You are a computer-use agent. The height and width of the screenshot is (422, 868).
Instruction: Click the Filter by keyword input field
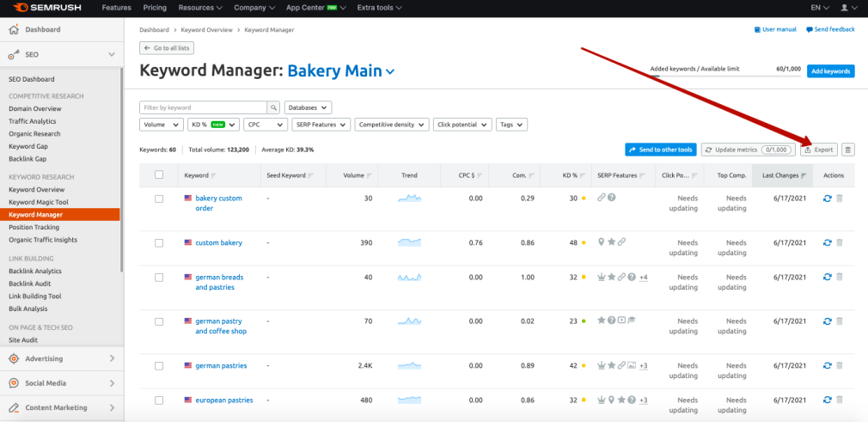[x=203, y=108]
